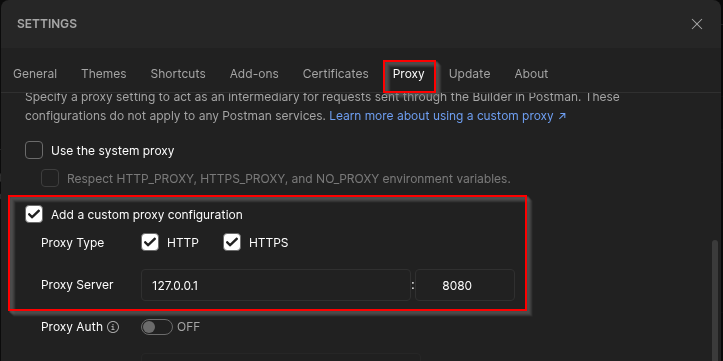Switch to the Themes tab
Viewport: 723px width, 361px height.
104,74
